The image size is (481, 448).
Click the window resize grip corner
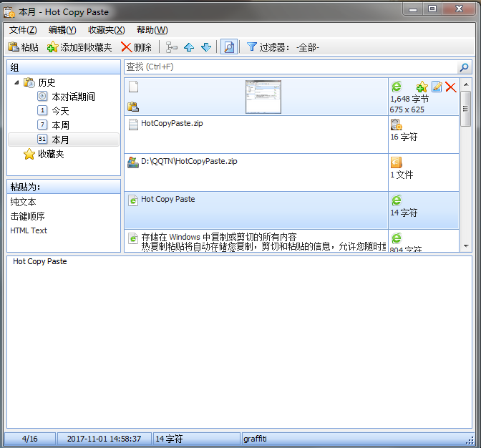click(x=470, y=441)
